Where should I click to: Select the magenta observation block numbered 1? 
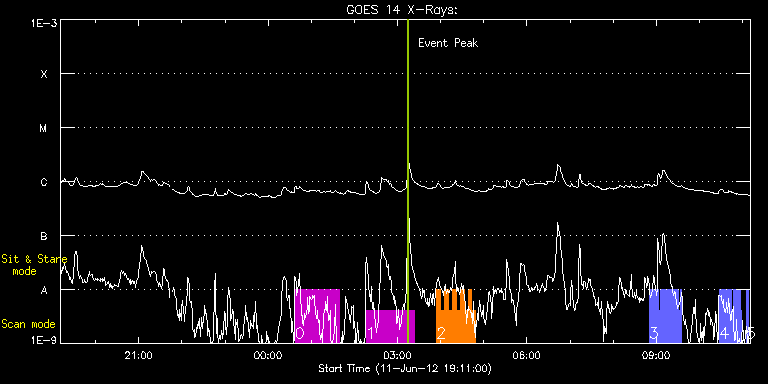coord(390,326)
